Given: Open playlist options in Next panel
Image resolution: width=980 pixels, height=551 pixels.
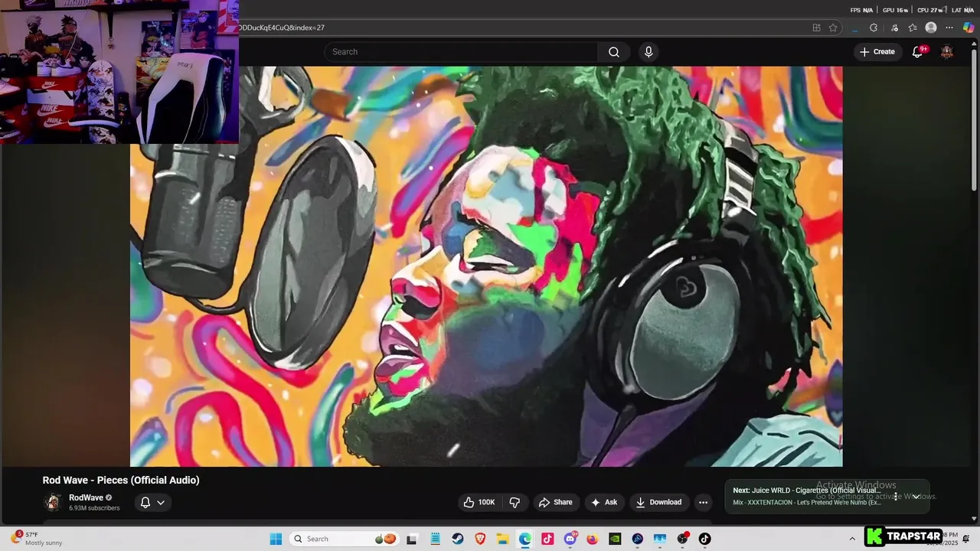Looking at the screenshot, I should (895, 497).
